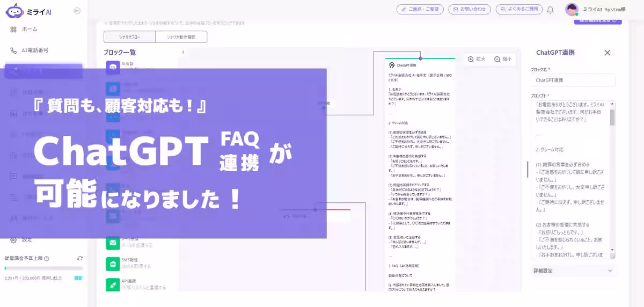This screenshot has height=307, width=644.
Task: Click the ブロック名 input field
Action: point(573,80)
